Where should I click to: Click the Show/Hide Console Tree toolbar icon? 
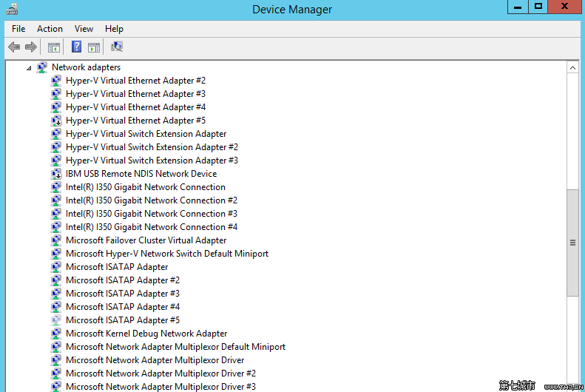point(54,47)
